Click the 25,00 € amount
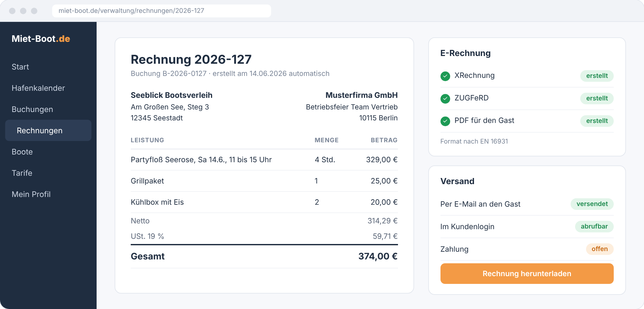 coord(384,181)
